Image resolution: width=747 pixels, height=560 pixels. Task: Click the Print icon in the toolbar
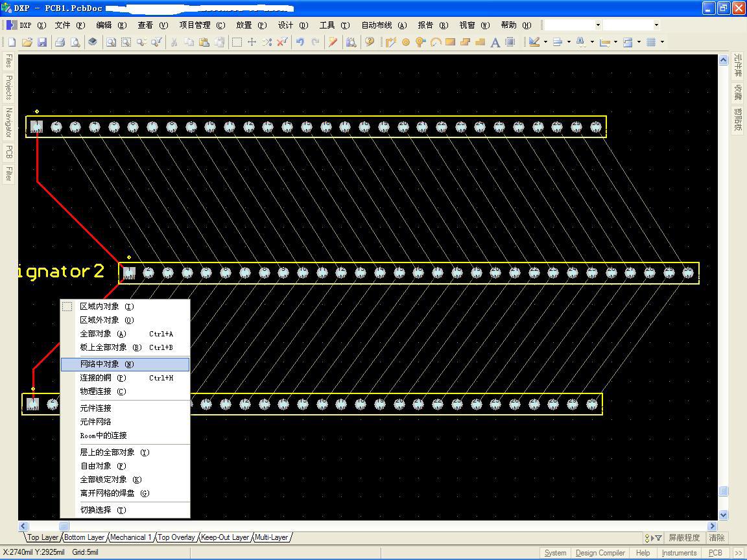(60, 42)
